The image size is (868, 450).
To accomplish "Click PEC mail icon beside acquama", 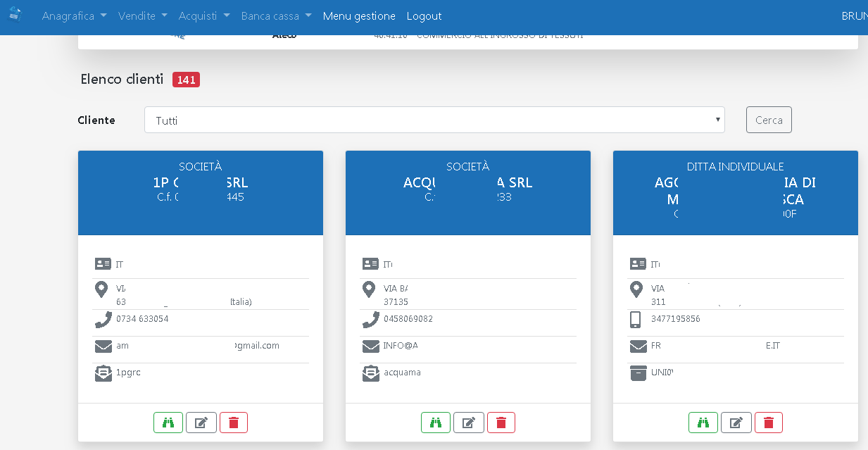I will (x=370, y=373).
